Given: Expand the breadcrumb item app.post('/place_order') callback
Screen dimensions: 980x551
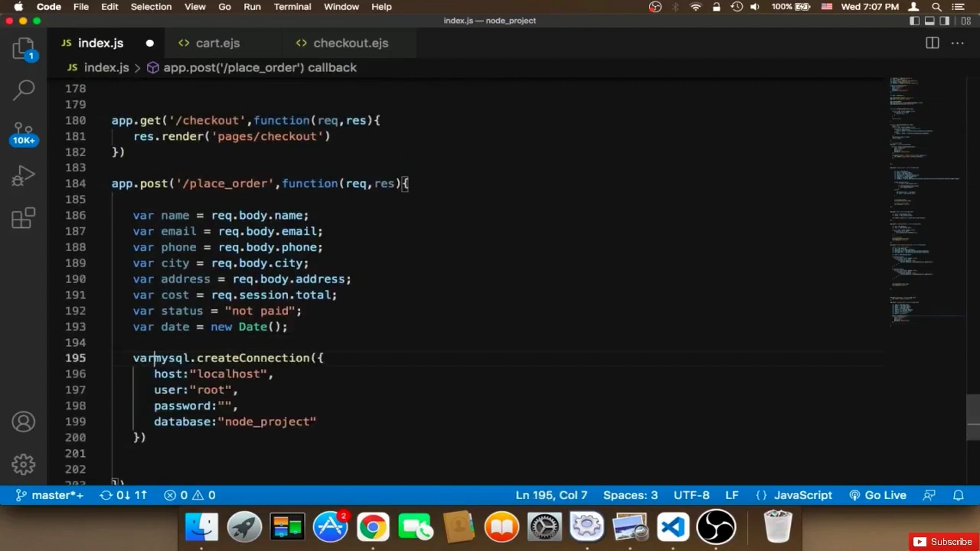Looking at the screenshot, I should (261, 67).
